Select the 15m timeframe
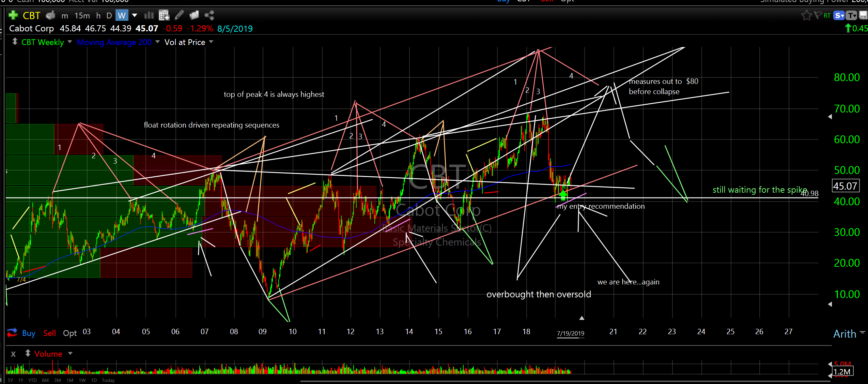Image resolution: width=868 pixels, height=384 pixels. click(x=82, y=16)
